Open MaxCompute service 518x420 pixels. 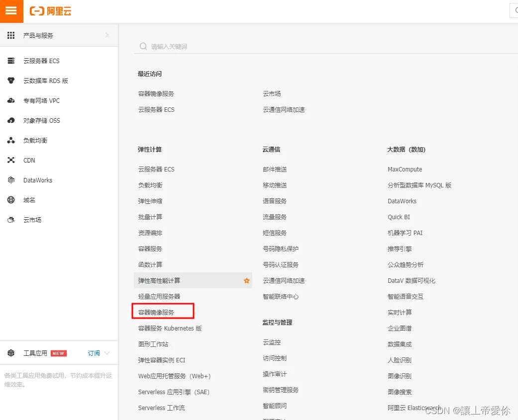(405, 169)
